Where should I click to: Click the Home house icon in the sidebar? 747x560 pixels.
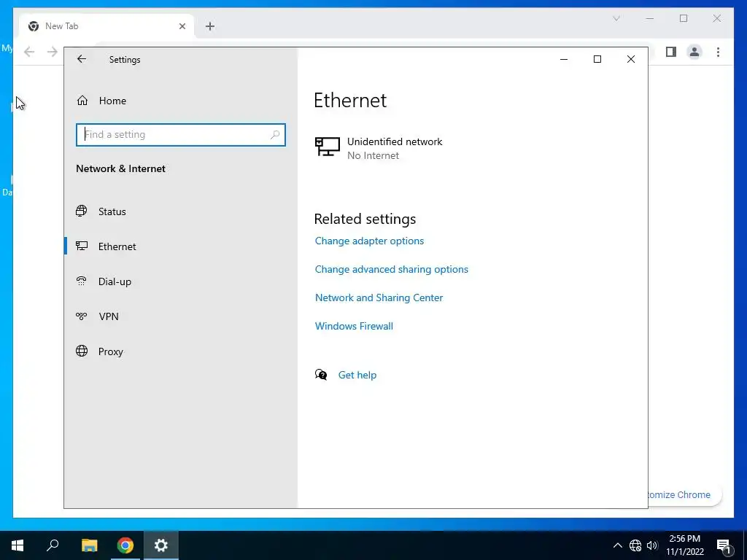82,101
